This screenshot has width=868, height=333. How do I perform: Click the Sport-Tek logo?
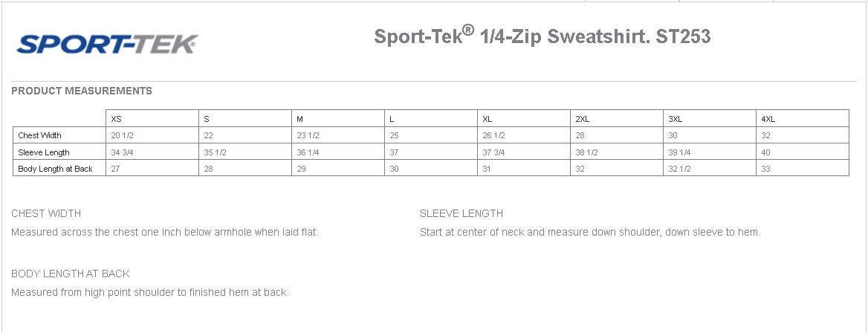[107, 44]
